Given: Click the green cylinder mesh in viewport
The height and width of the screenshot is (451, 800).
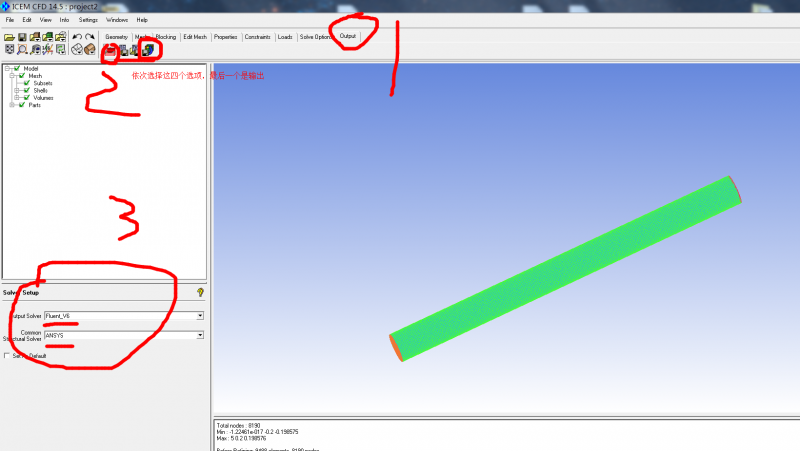Looking at the screenshot, I should 565,269.
